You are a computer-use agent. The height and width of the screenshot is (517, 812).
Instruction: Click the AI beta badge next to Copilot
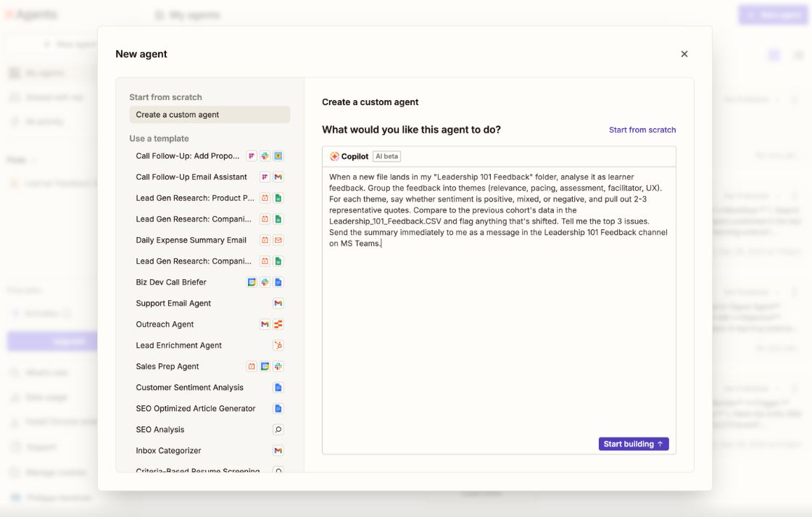pyautogui.click(x=384, y=157)
